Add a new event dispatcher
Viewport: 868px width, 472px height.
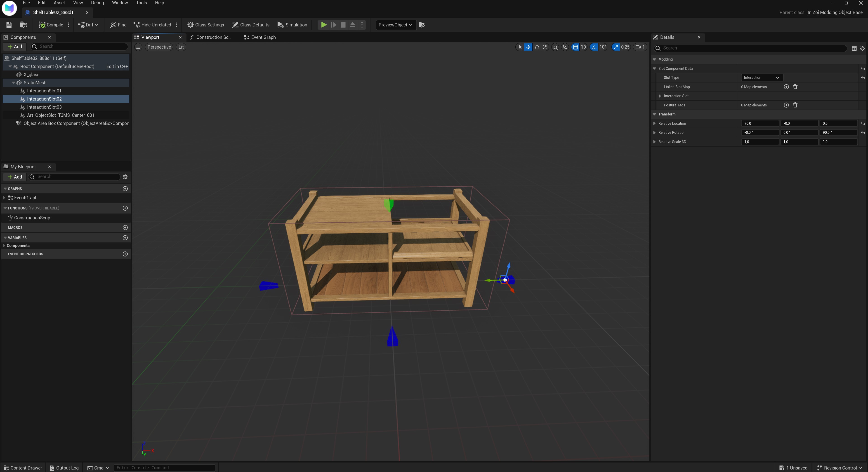point(125,254)
